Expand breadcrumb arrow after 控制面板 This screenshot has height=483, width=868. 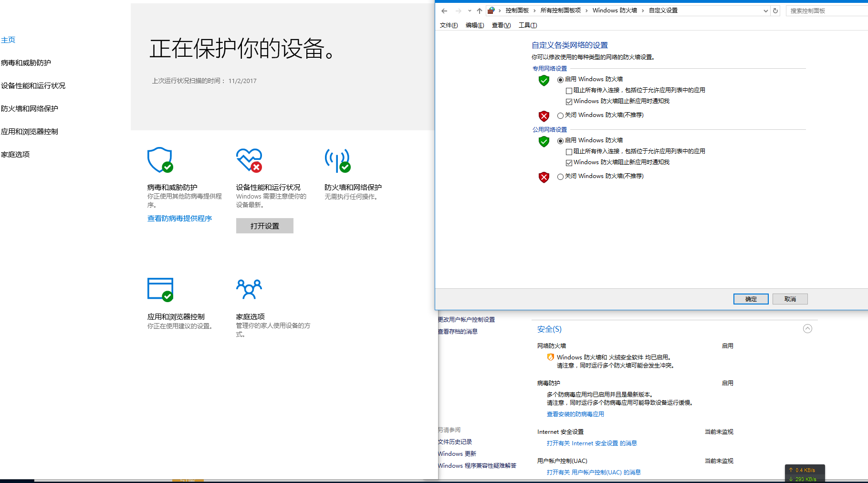534,10
